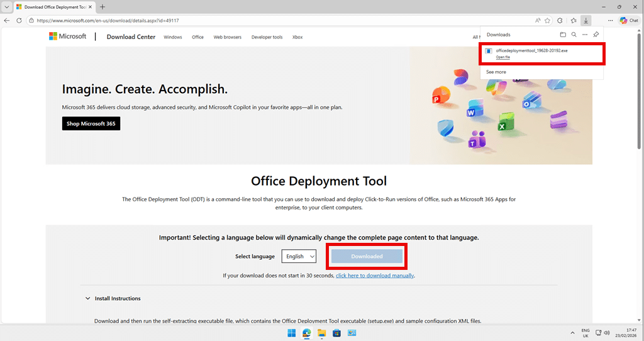
Task: Show hidden system tray icons
Action: point(572,332)
